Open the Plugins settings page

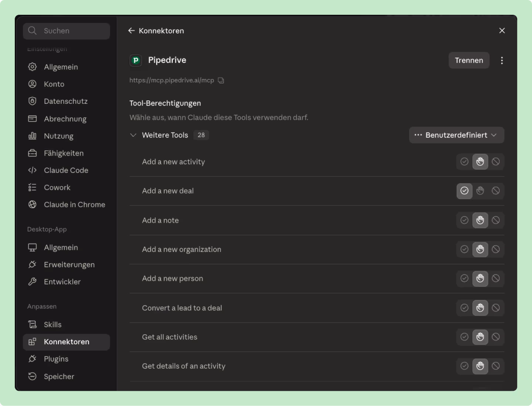point(66,359)
